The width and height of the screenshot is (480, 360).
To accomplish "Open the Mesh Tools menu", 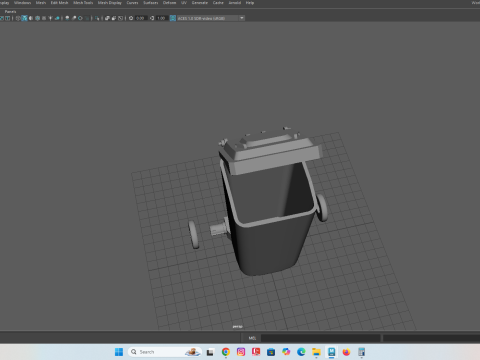I will [x=83, y=3].
